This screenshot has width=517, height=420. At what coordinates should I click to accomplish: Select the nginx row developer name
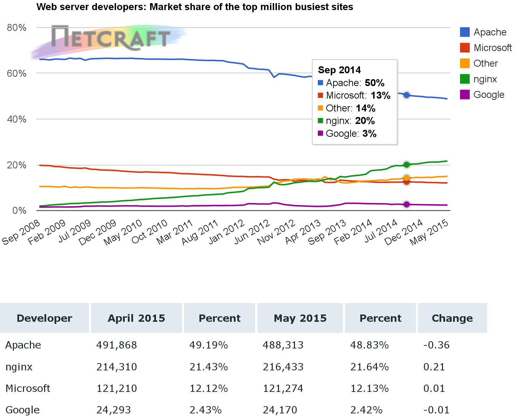click(19, 367)
